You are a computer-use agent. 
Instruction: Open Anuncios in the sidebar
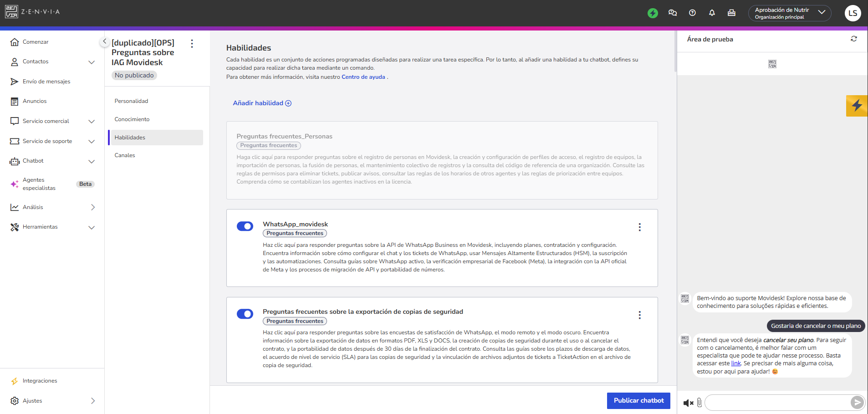[x=35, y=101]
